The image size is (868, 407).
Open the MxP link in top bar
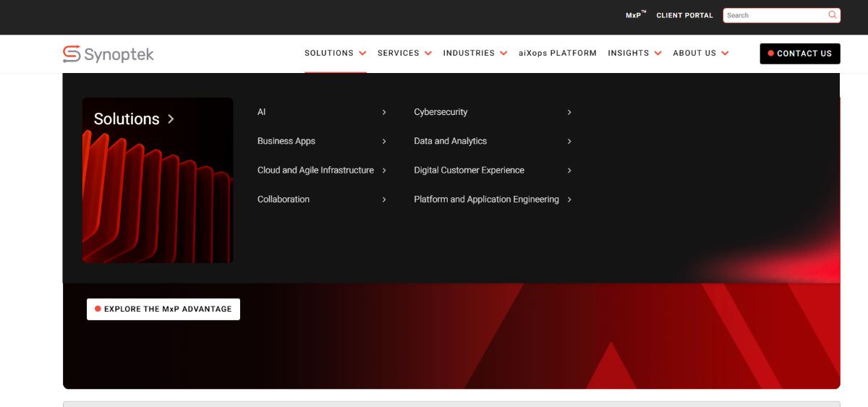point(636,14)
